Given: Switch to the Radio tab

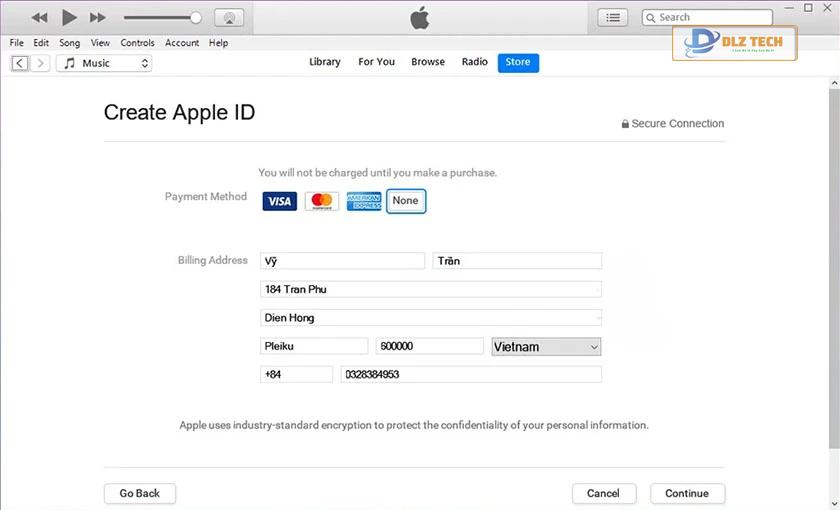Looking at the screenshot, I should tap(475, 62).
